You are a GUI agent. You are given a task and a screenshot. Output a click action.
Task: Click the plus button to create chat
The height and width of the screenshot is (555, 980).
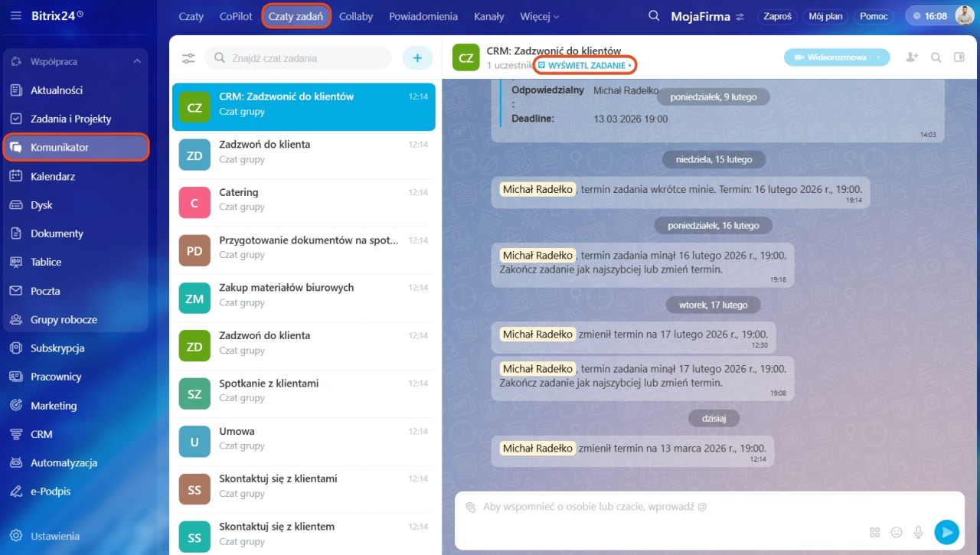pyautogui.click(x=417, y=58)
